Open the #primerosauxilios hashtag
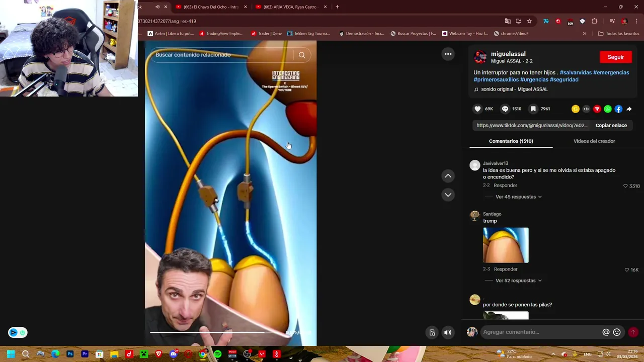The height and width of the screenshot is (362, 644). [496, 79]
